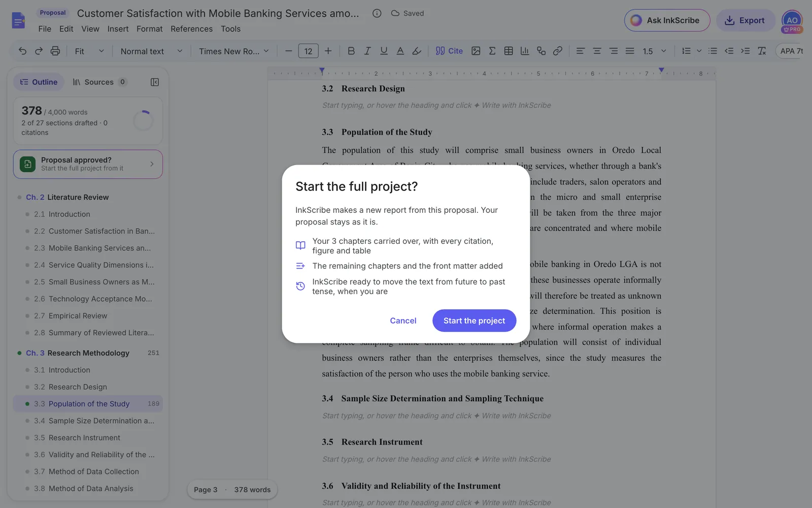Insert an equation with sigma icon

[492, 51]
